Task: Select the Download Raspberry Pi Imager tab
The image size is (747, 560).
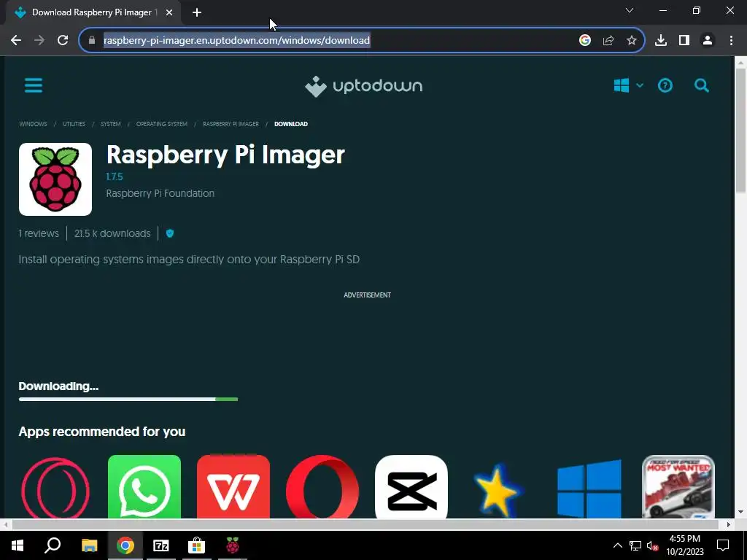Action: tap(93, 12)
